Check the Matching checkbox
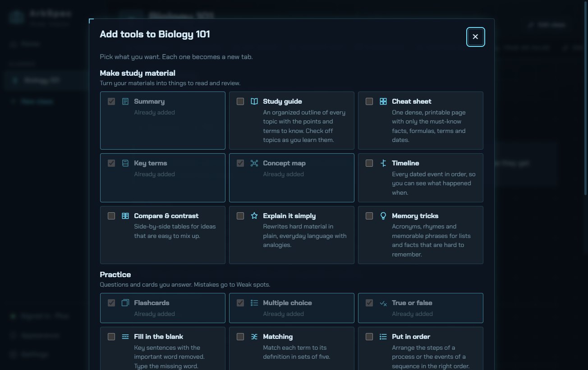 [x=240, y=337]
